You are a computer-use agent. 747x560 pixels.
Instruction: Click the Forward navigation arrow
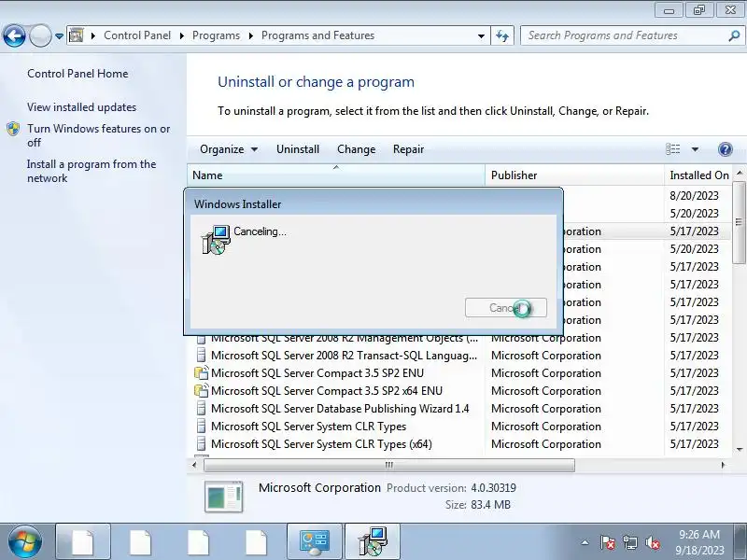tap(40, 35)
